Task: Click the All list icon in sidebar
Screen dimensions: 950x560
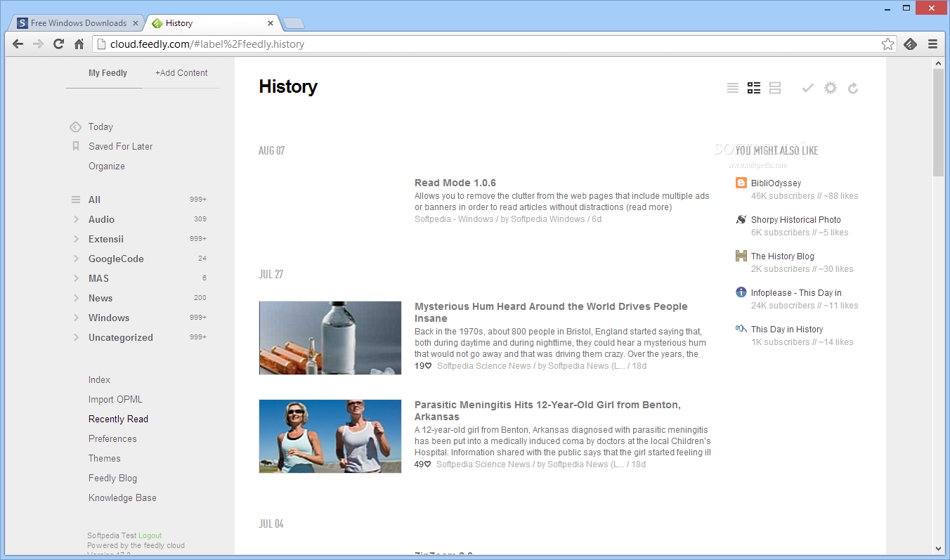Action: pos(76,200)
